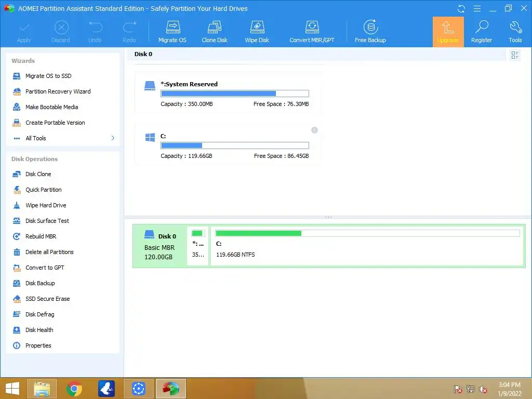The height and width of the screenshot is (399, 532).
Task: Open the blue gear app in taskbar
Action: (x=139, y=389)
